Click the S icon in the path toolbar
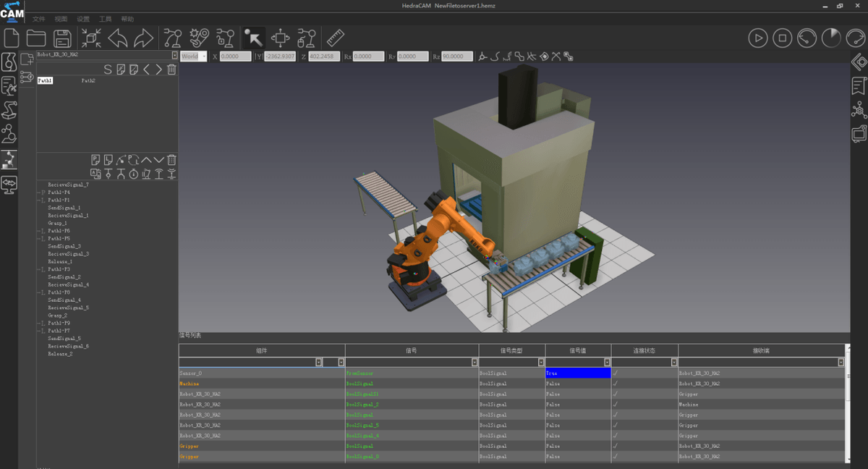The width and height of the screenshot is (868, 469). pyautogui.click(x=109, y=69)
